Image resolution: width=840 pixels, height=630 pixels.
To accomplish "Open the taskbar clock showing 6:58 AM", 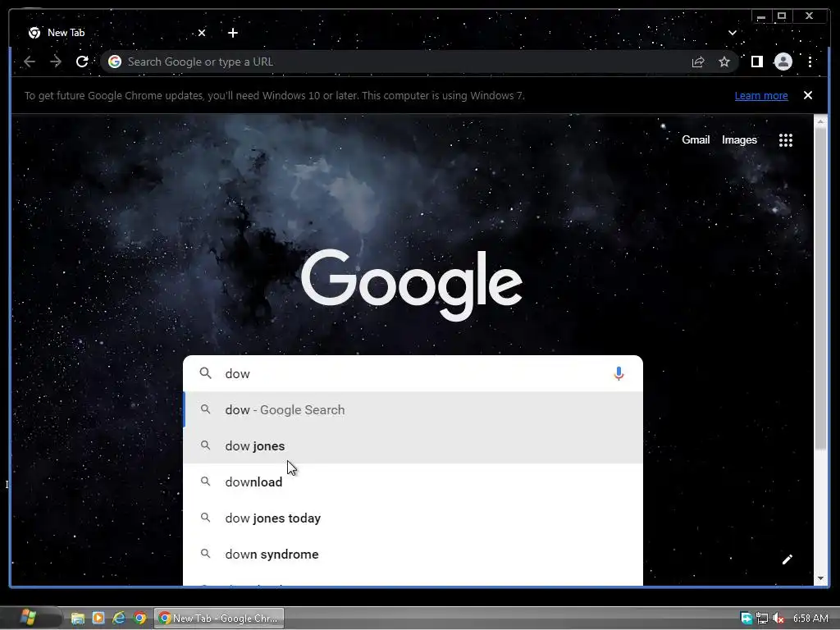I will point(810,619).
